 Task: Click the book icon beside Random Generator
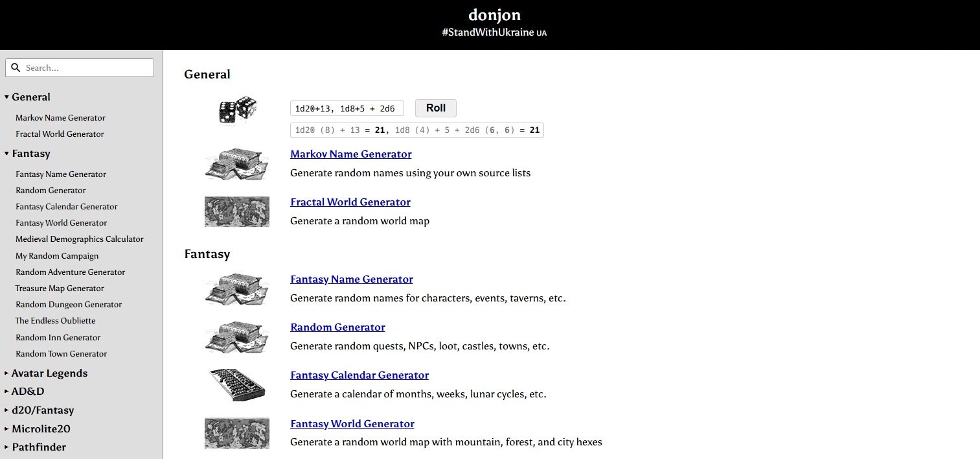[x=237, y=336]
